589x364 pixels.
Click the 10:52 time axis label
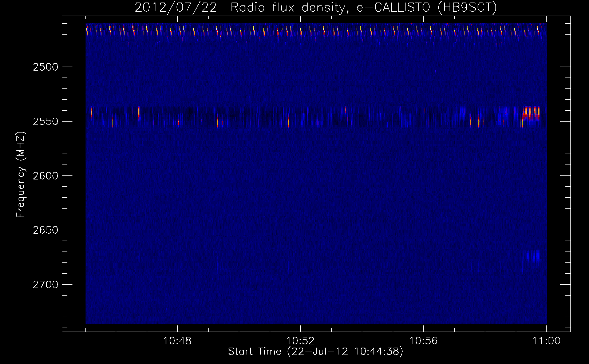coord(300,341)
